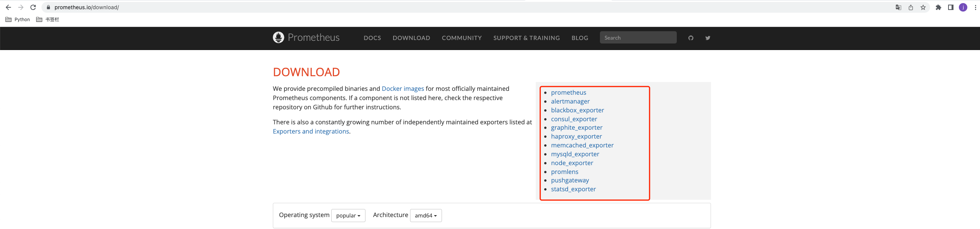Follow the Exporters and integrations link
The image size is (980, 229).
pyautogui.click(x=311, y=131)
